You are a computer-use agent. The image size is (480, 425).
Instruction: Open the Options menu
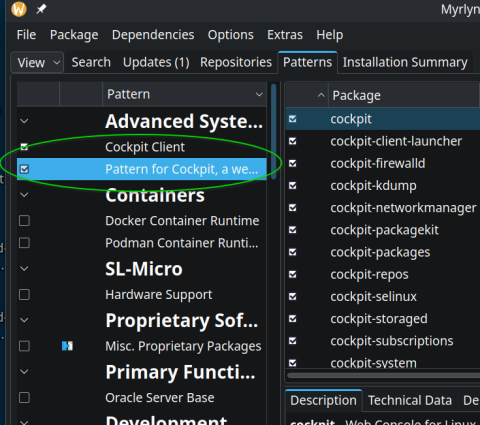pyautogui.click(x=231, y=35)
